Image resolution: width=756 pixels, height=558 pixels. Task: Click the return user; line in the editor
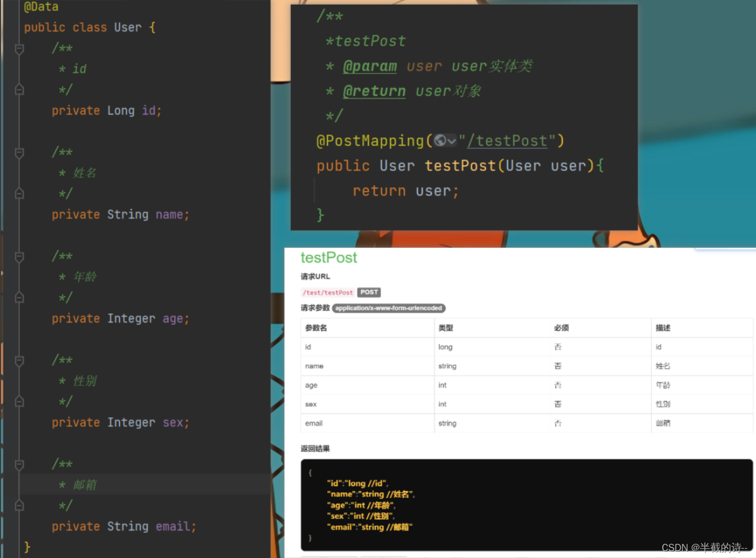(x=405, y=191)
